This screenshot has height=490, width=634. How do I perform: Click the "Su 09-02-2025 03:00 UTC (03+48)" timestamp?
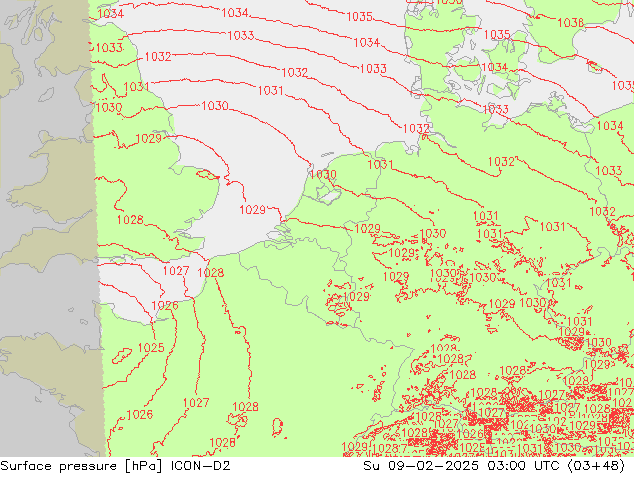click(x=494, y=466)
